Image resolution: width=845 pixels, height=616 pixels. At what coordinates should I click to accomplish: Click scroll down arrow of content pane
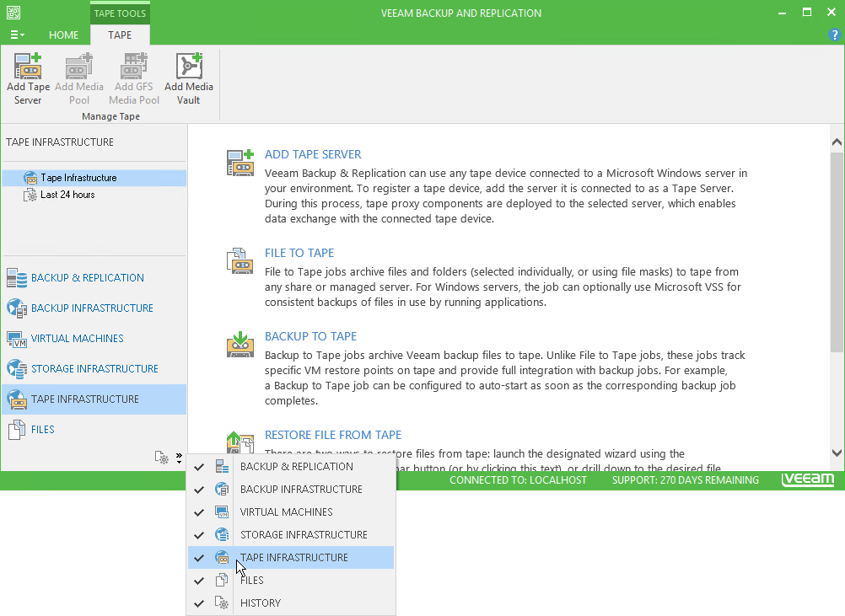point(837,453)
